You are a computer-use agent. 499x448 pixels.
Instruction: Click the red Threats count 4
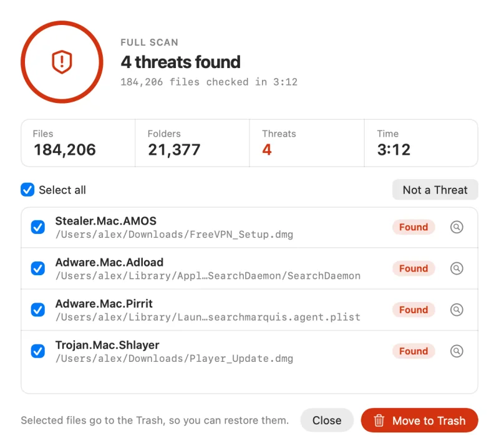tap(267, 150)
